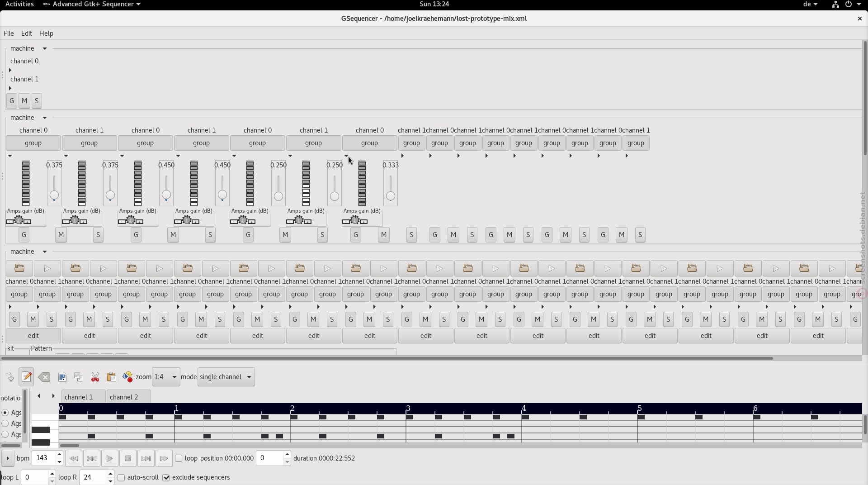
Task: Click the fast-forward transport button
Action: tap(164, 458)
